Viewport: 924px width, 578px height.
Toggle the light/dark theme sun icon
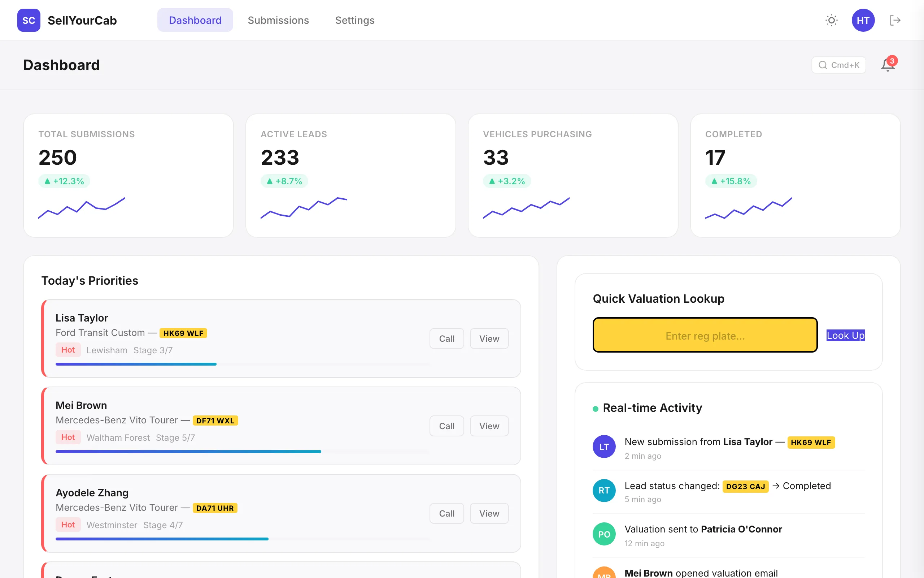pos(831,20)
